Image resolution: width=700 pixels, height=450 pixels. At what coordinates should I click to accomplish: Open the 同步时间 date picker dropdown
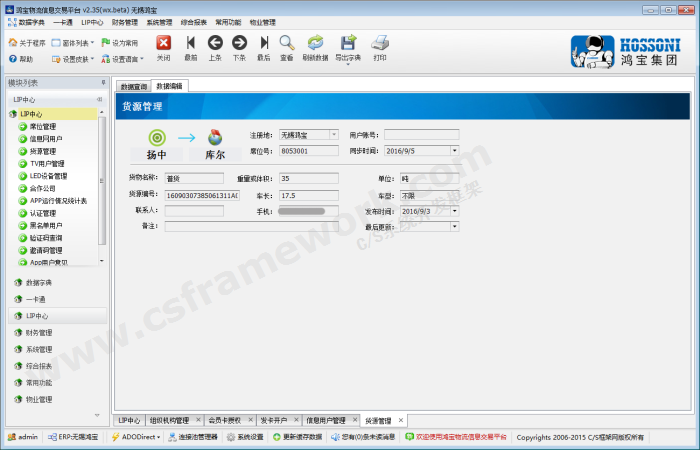(x=455, y=151)
